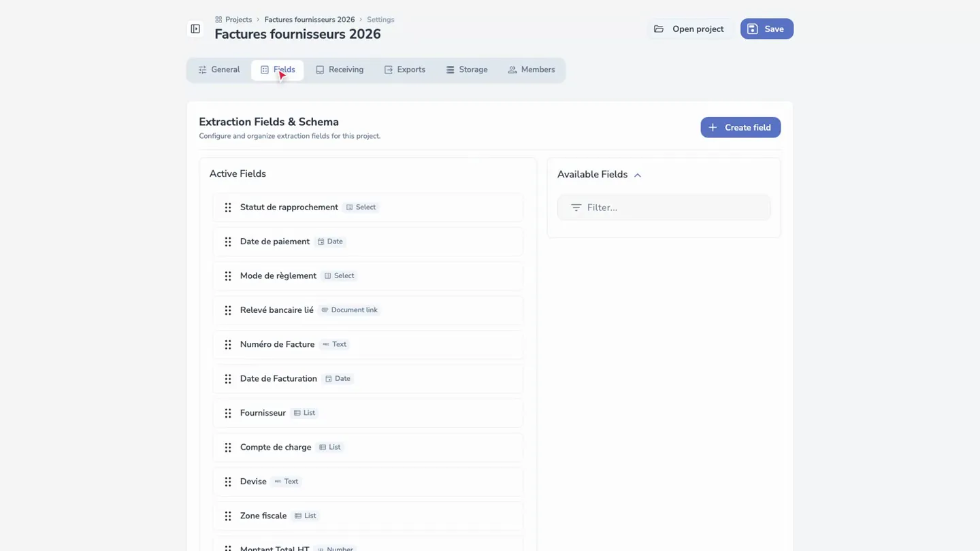Go to the Storage tab
980x551 pixels.
pos(467,69)
